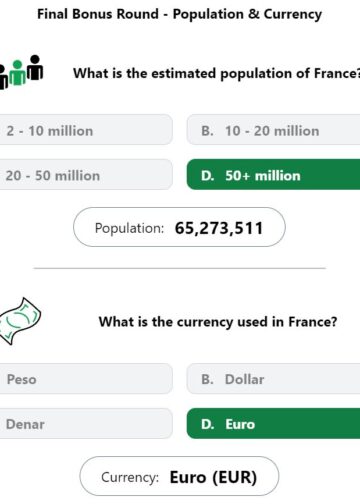This screenshot has height=504, width=360.
Task: Pick the Denar currency option
Action: click(x=86, y=423)
